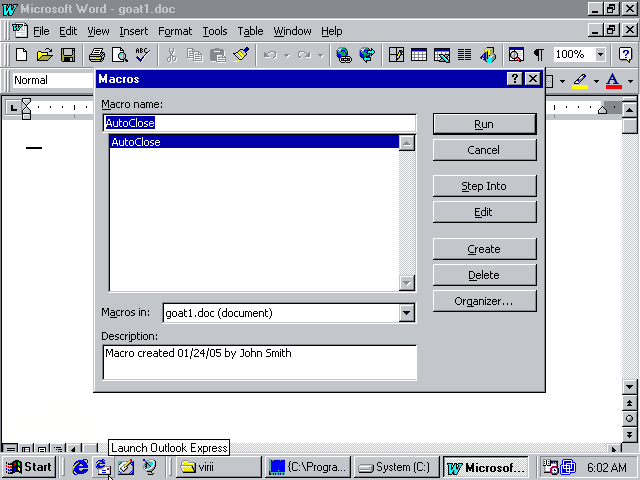
Task: Click the Redo arrow icon
Action: [304, 54]
